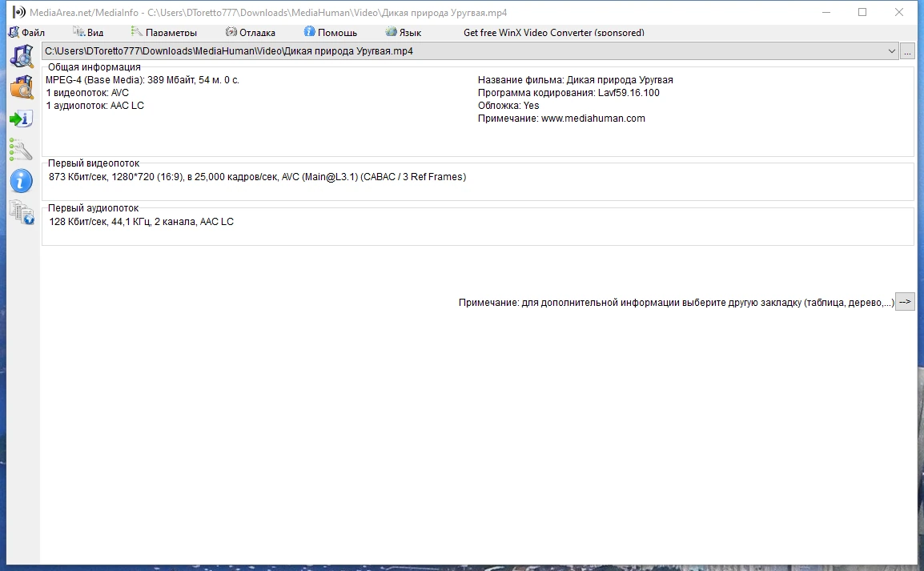Click the documents-with-globe icon at sidebar bottom
This screenshot has height=571, width=924.
[22, 212]
